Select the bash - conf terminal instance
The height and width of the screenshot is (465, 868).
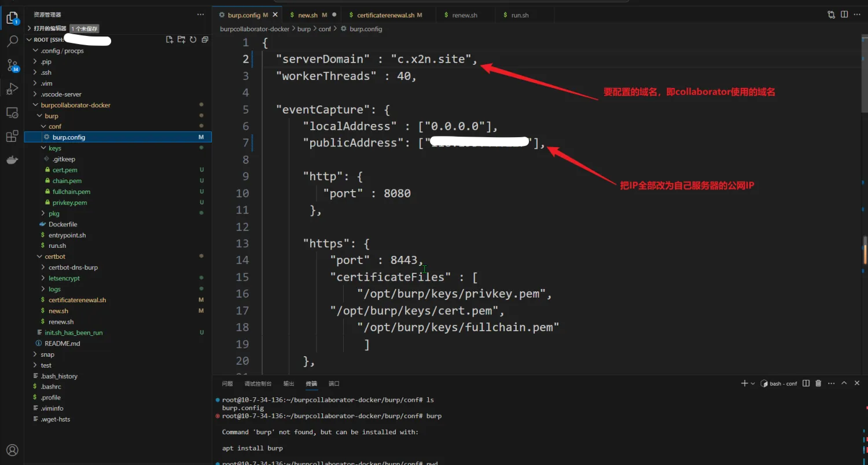click(x=779, y=383)
